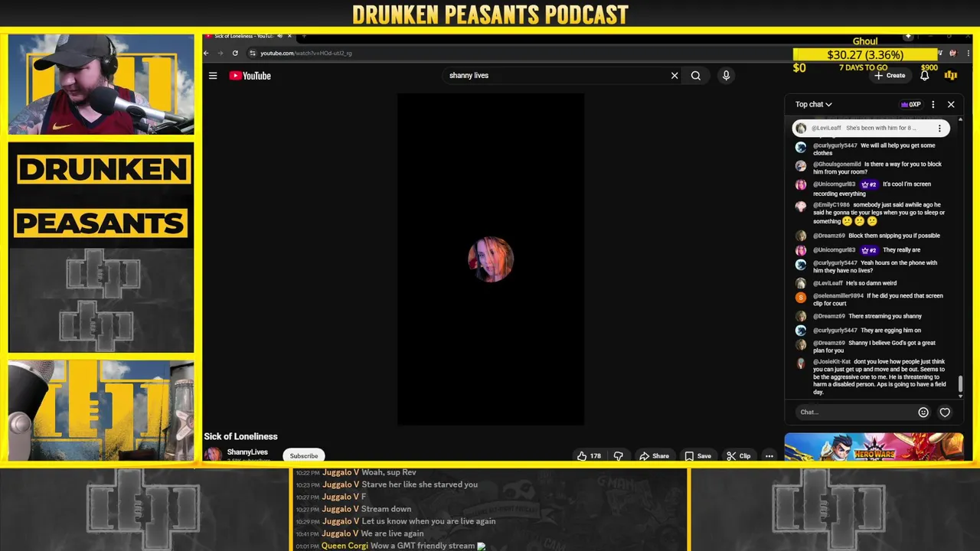This screenshot has height=551, width=980.
Task: Like the video with thumbs up 178
Action: point(589,456)
